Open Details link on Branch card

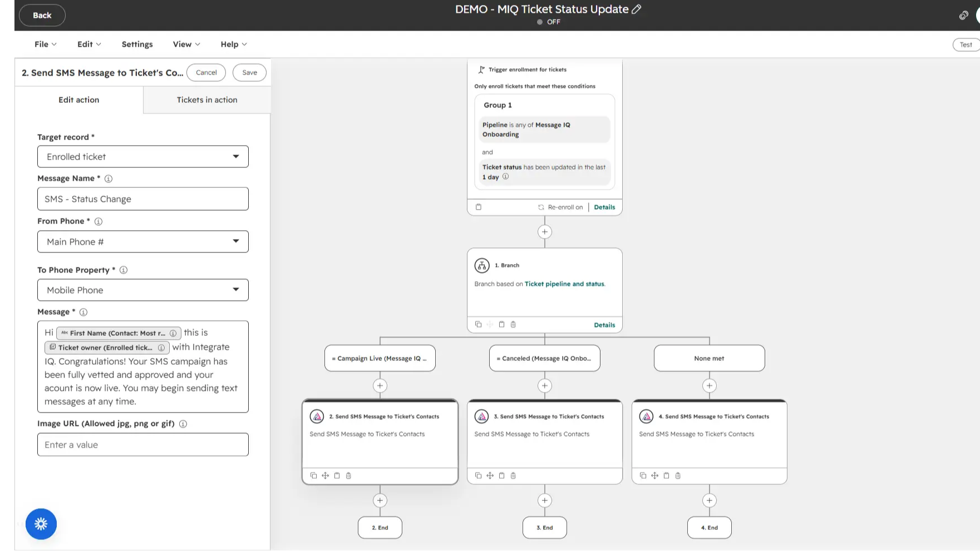pos(604,325)
